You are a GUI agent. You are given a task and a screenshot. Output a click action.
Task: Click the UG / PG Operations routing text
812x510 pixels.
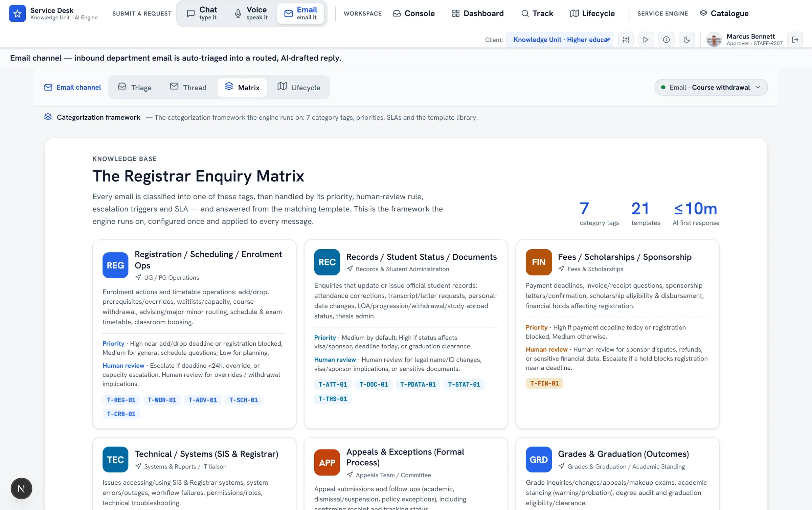[x=172, y=277]
